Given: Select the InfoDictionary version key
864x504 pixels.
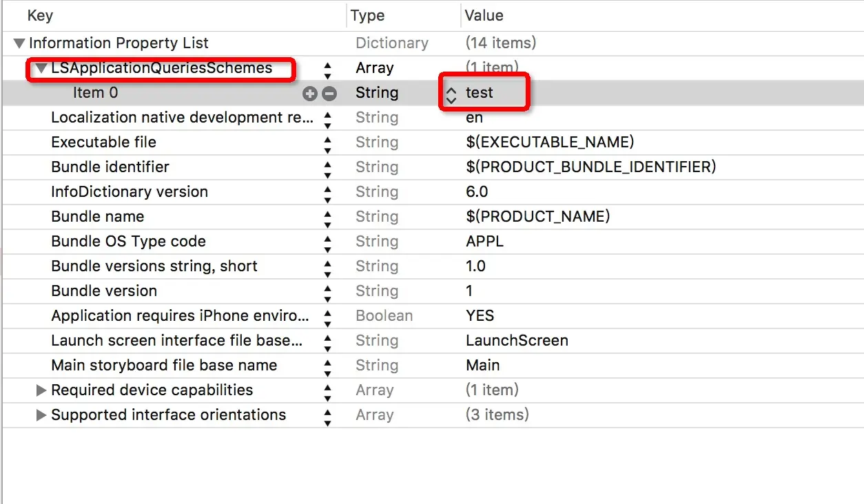Looking at the screenshot, I should point(130,192).
